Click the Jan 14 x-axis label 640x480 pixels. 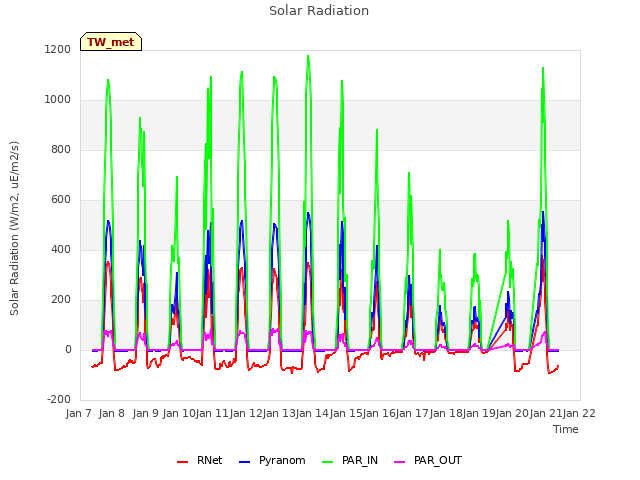coord(312,413)
